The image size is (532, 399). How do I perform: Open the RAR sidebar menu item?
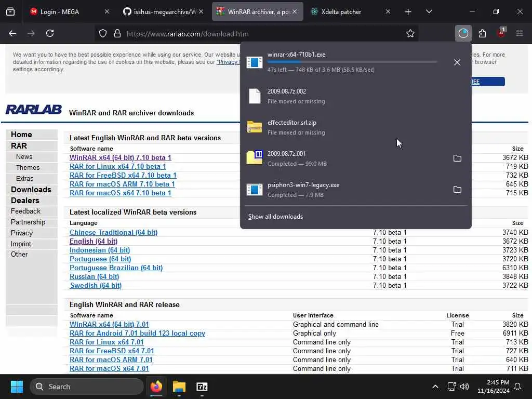[19, 146]
